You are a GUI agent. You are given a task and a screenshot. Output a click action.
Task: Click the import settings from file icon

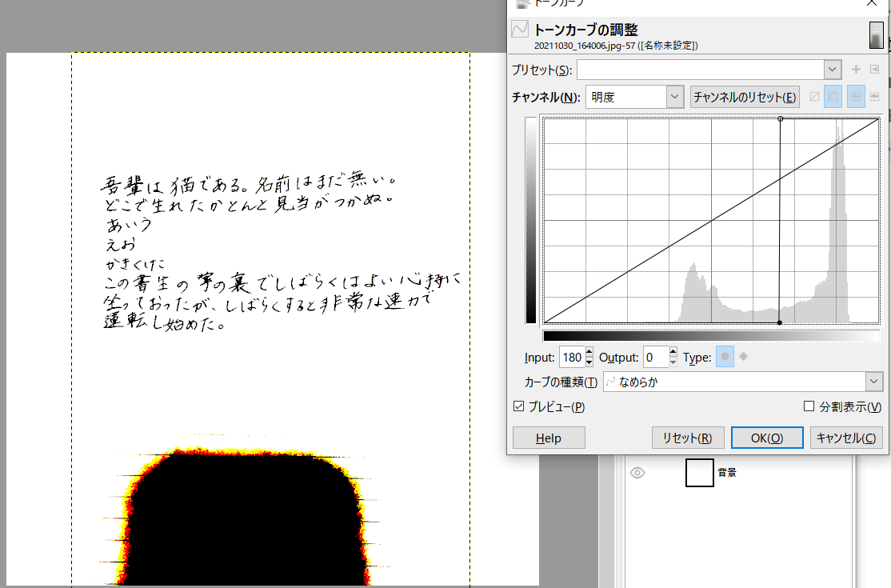point(875,70)
